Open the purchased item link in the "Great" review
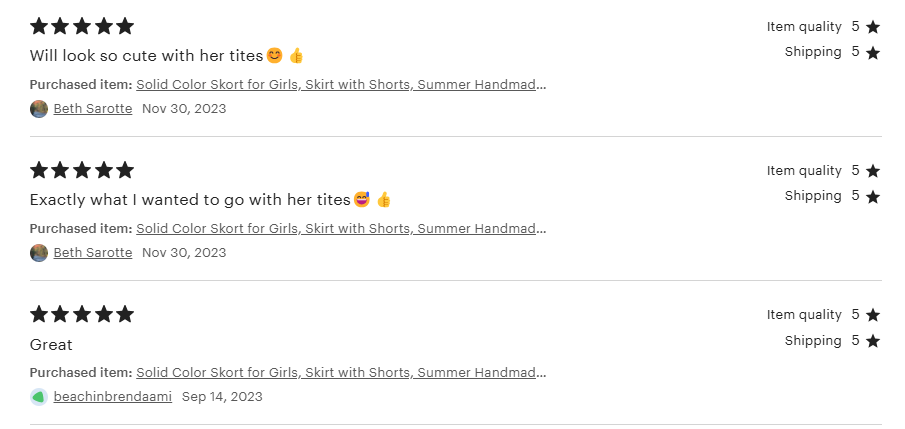This screenshot has height=429, width=905. pos(341,373)
